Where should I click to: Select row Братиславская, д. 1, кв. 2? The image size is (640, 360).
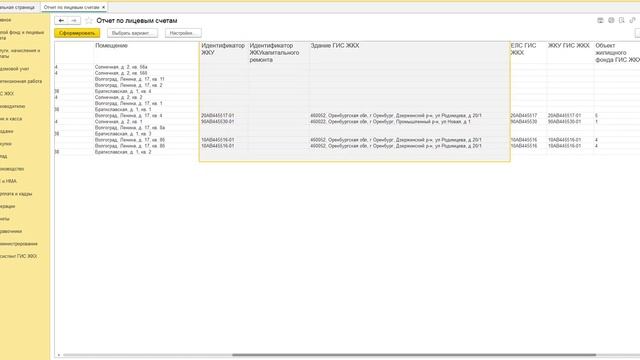tap(123, 152)
